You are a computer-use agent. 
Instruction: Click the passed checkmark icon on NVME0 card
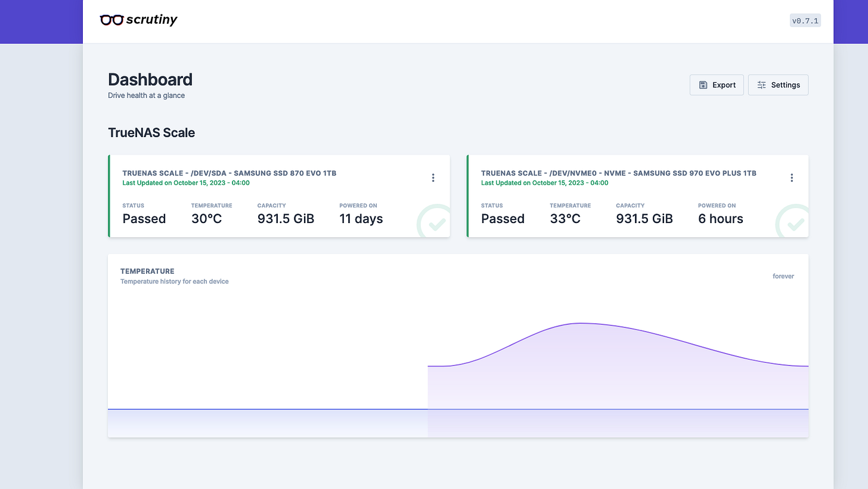point(792,221)
